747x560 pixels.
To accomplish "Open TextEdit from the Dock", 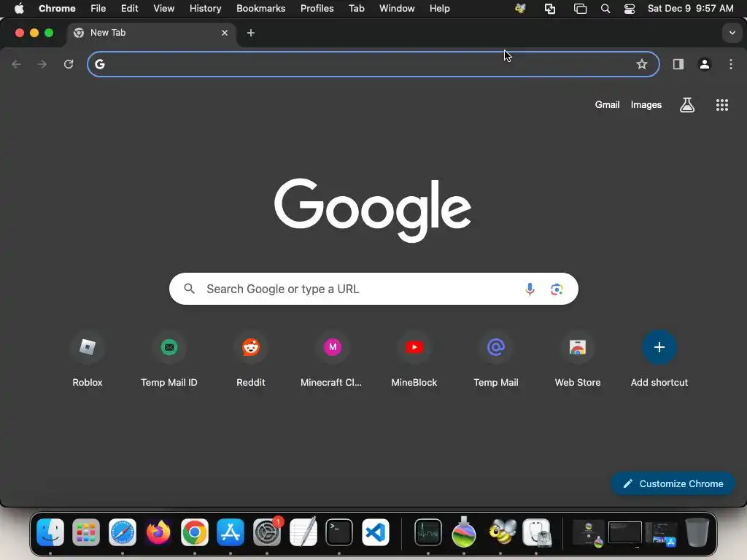I will pyautogui.click(x=303, y=532).
